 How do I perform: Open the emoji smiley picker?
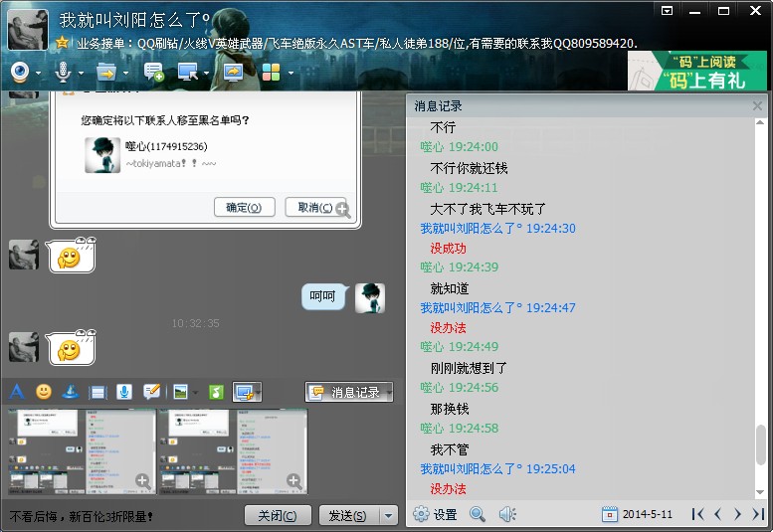(44, 392)
